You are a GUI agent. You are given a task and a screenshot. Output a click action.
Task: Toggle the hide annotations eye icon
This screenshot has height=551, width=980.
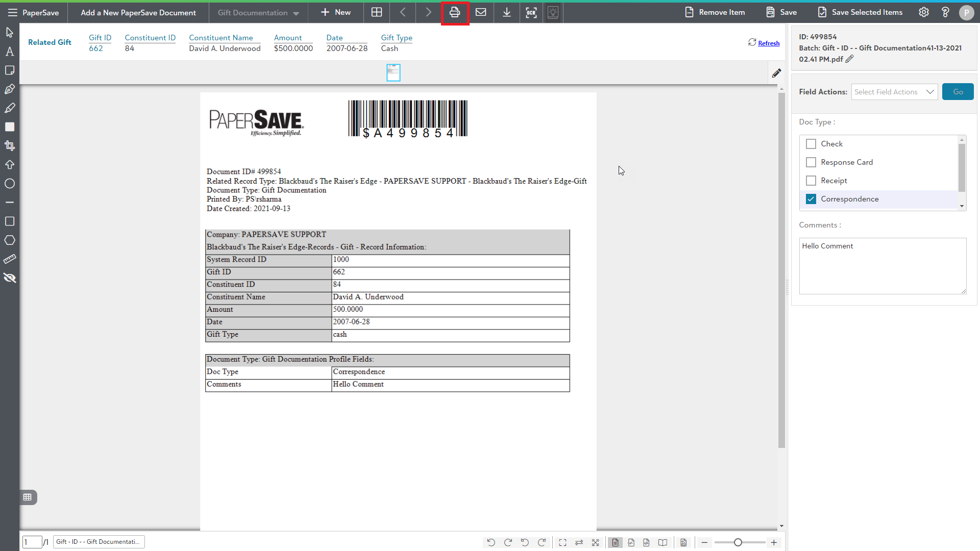coord(10,278)
